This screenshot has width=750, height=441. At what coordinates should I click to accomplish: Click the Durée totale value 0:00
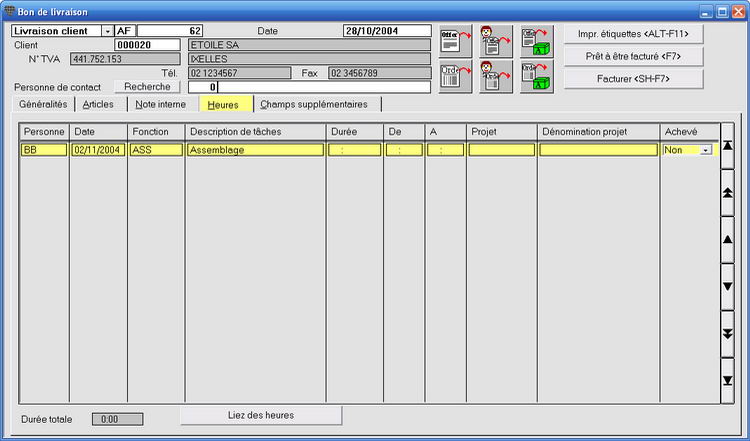[117, 419]
